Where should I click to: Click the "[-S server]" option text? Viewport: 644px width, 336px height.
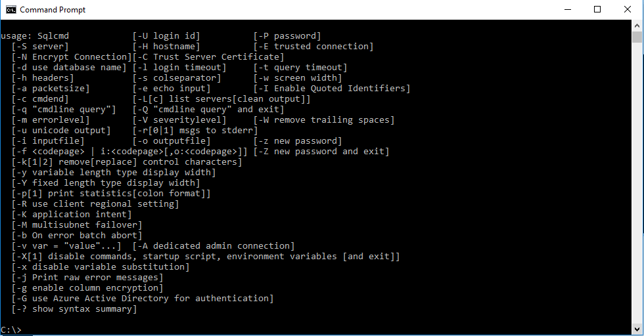click(x=40, y=47)
